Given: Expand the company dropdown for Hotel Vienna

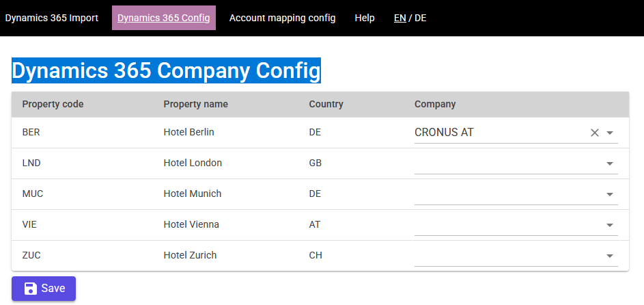Looking at the screenshot, I should coord(609,225).
